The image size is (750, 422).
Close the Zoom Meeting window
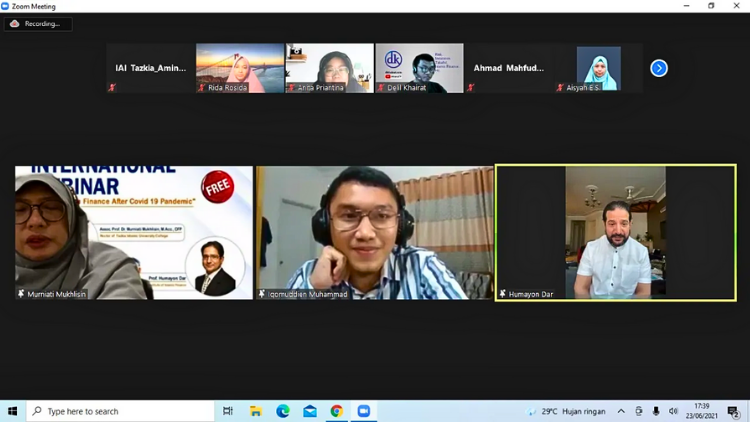737,6
